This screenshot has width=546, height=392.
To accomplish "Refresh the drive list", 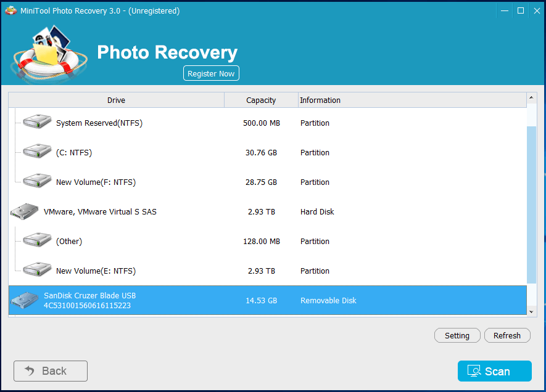I will tap(507, 336).
